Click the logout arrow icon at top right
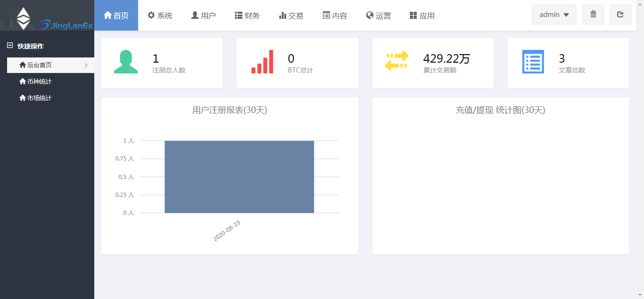Viewport: 644px width, 299px height. point(620,15)
